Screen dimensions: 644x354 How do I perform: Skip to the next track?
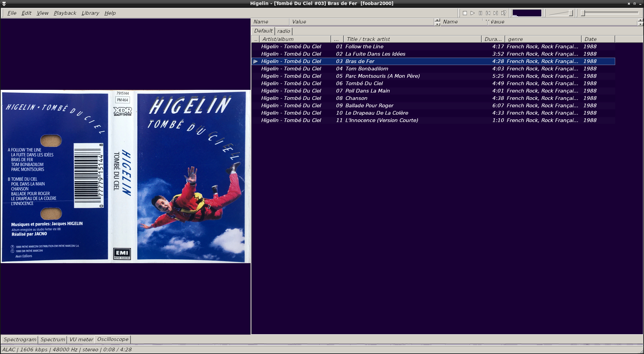496,13
